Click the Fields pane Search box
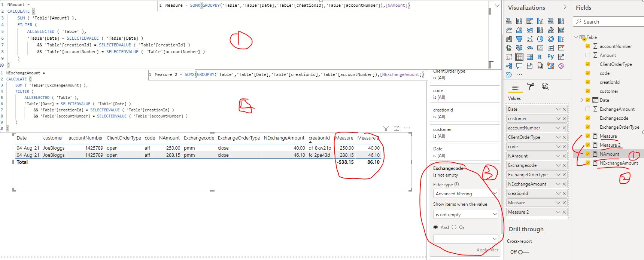The height and width of the screenshot is (260, 644). point(608,22)
